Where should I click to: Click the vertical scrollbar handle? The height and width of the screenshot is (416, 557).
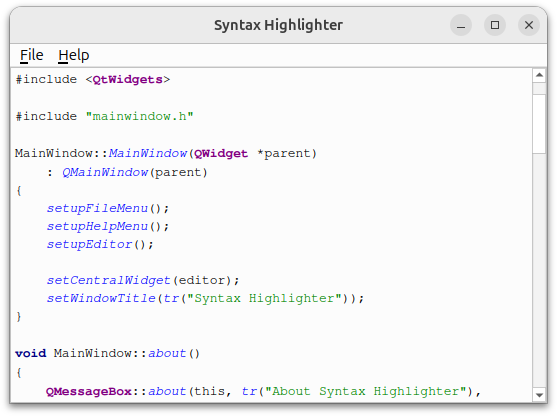[x=539, y=124]
